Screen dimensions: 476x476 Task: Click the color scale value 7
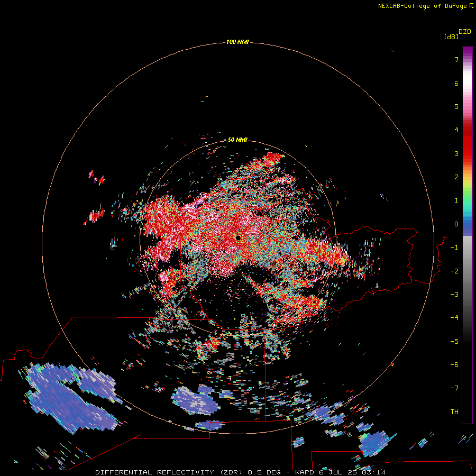pyautogui.click(x=456, y=59)
